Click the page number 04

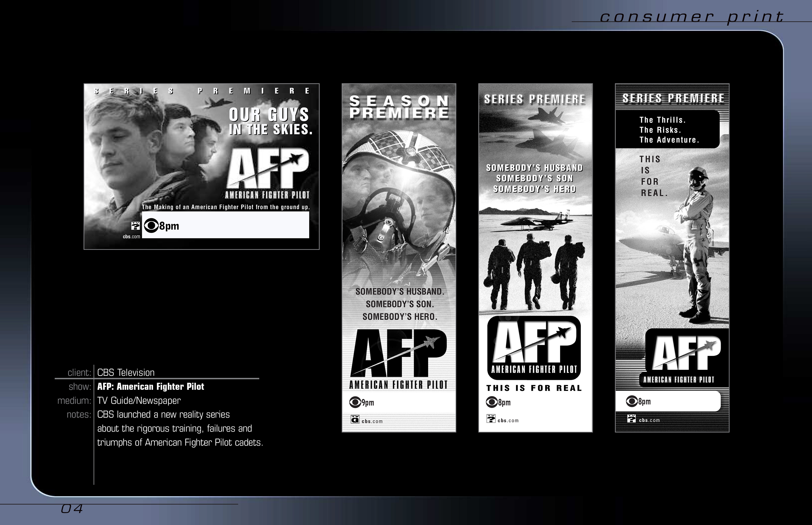coord(72,509)
